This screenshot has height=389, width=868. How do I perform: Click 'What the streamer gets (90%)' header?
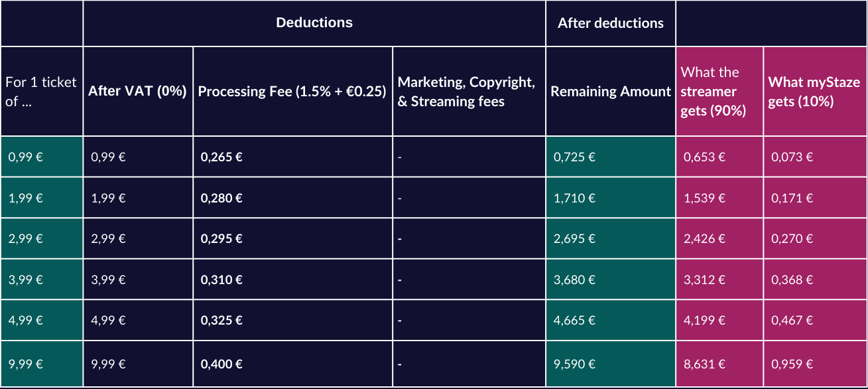tap(719, 92)
